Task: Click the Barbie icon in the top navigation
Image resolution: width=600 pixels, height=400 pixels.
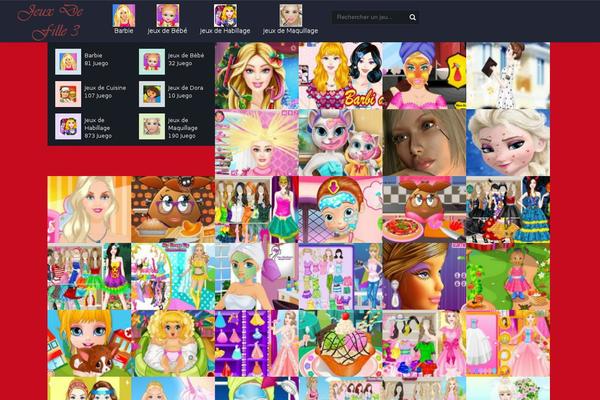Action: 124,16
